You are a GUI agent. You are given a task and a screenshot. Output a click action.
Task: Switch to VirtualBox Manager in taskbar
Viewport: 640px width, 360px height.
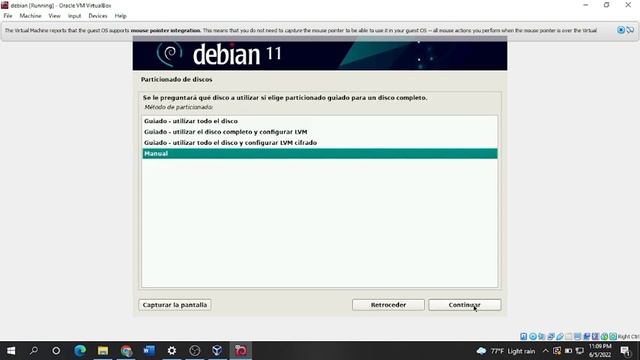pos(217,351)
